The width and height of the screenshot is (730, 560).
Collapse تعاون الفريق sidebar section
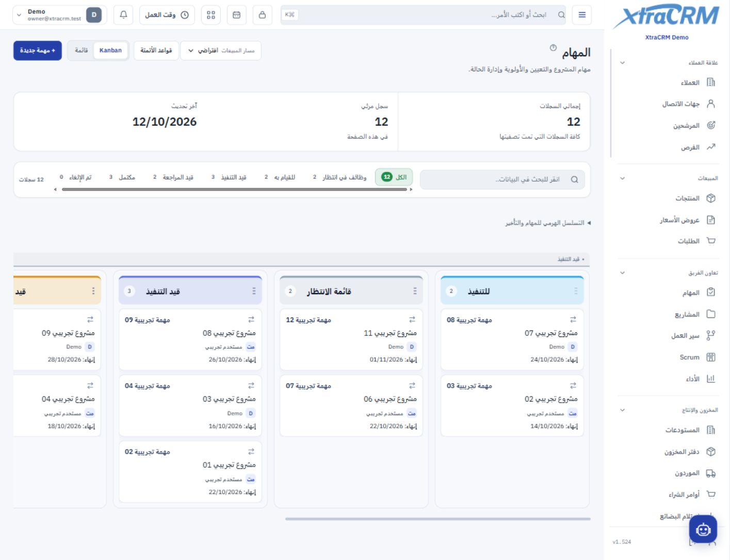click(622, 273)
